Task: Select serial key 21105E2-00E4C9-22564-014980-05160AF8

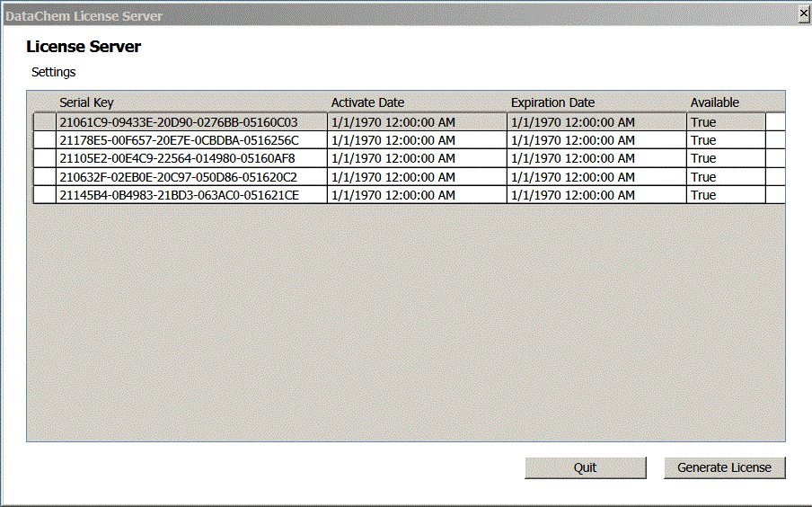Action: [191, 158]
